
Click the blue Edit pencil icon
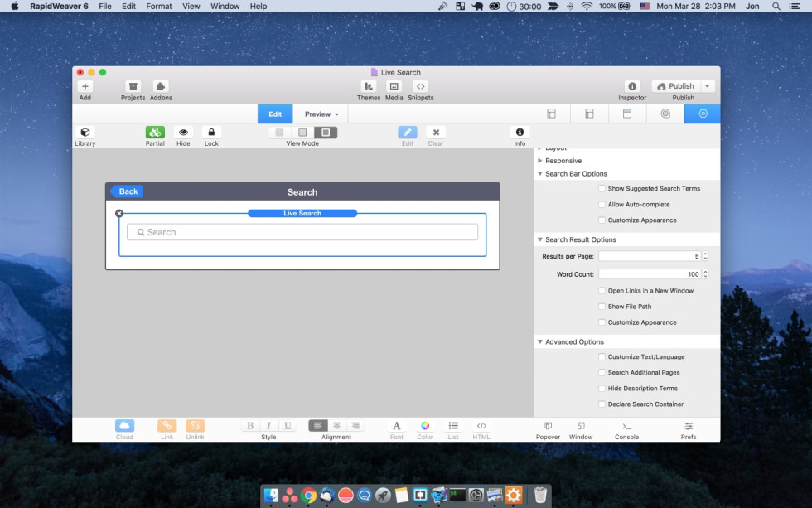coord(408,133)
